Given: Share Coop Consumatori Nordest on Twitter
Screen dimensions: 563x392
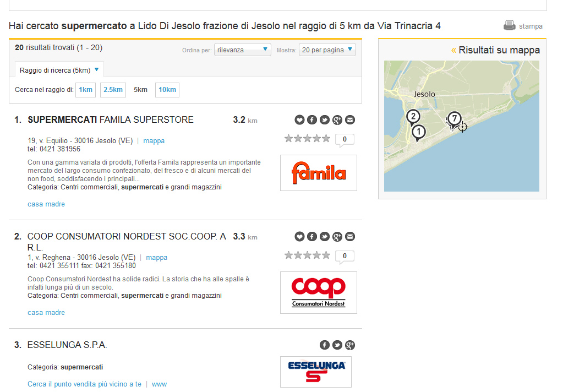Looking at the screenshot, I should [x=325, y=236].
